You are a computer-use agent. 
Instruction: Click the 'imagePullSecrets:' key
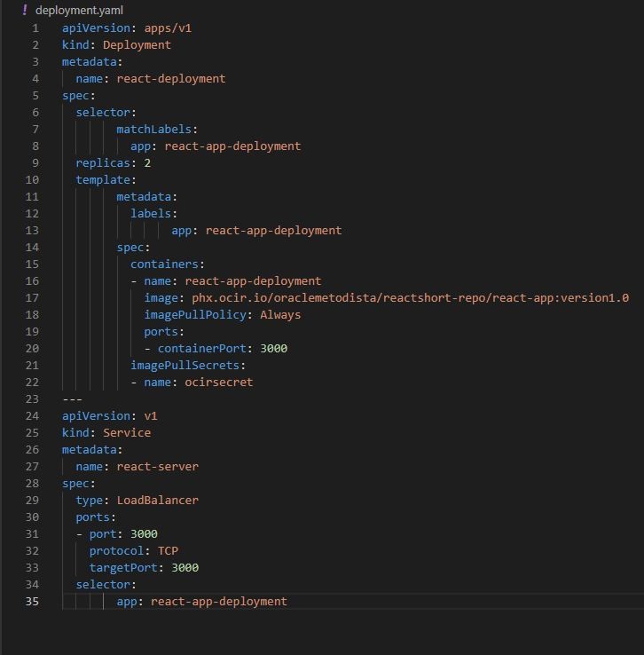click(188, 366)
